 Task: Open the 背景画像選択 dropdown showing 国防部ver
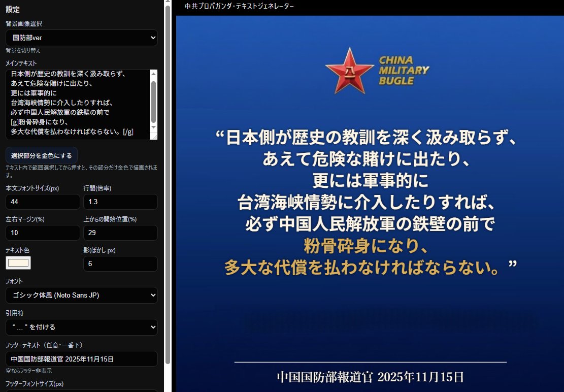coord(81,38)
